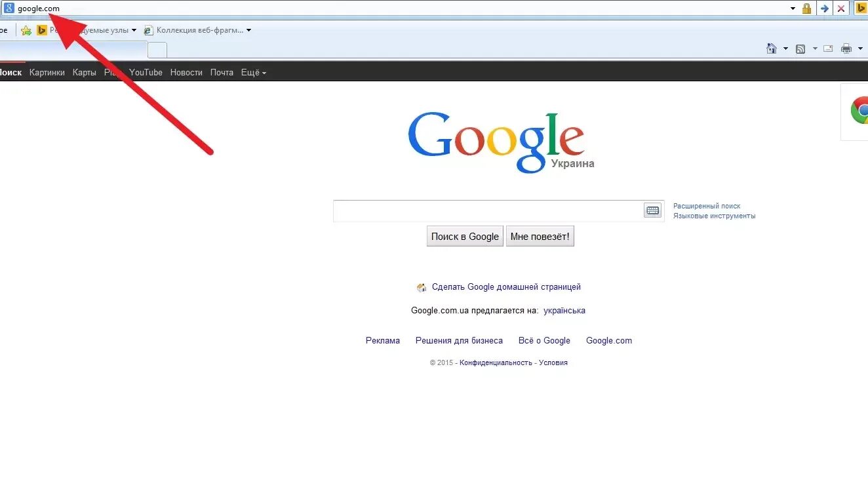Click the Bing icon on the favorites bar
Image resolution: width=868 pixels, height=489 pixels.
click(x=42, y=30)
